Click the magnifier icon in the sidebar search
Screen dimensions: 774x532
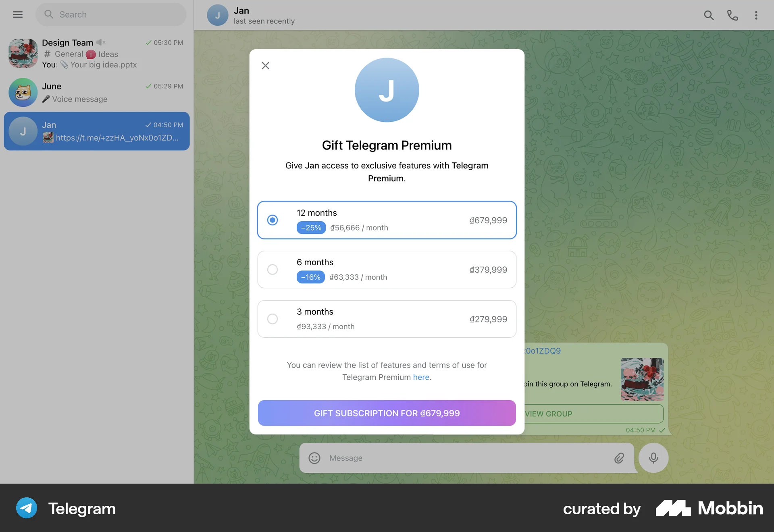pos(49,14)
